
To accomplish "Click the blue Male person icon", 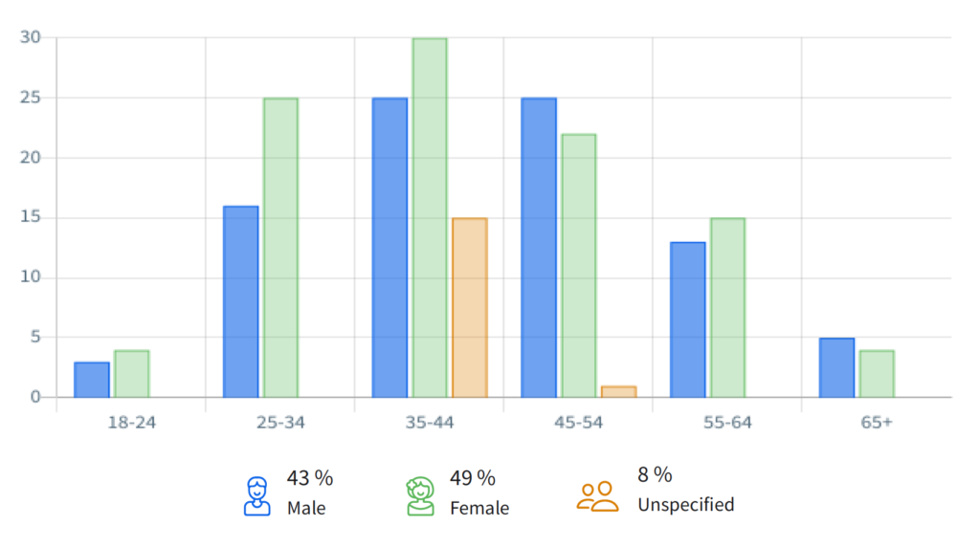I will point(256,495).
